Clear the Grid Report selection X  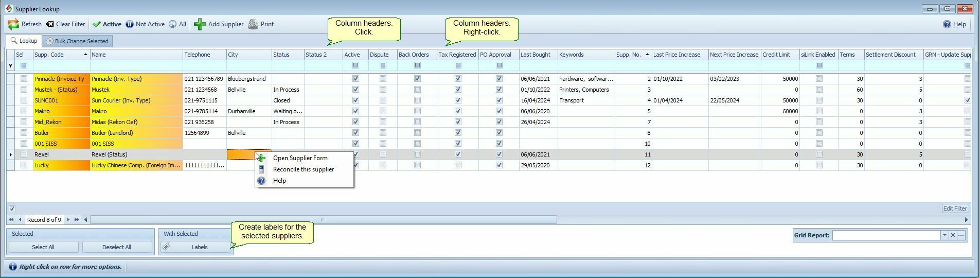[x=953, y=235]
